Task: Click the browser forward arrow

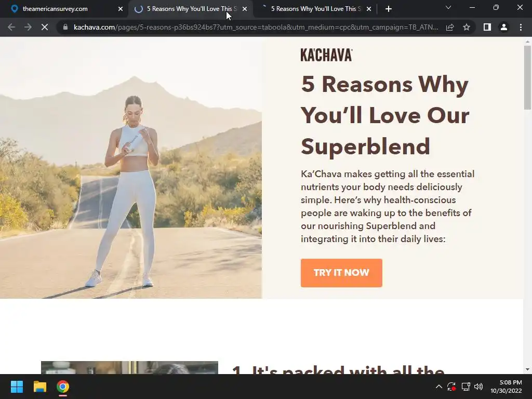Action: coord(28,27)
